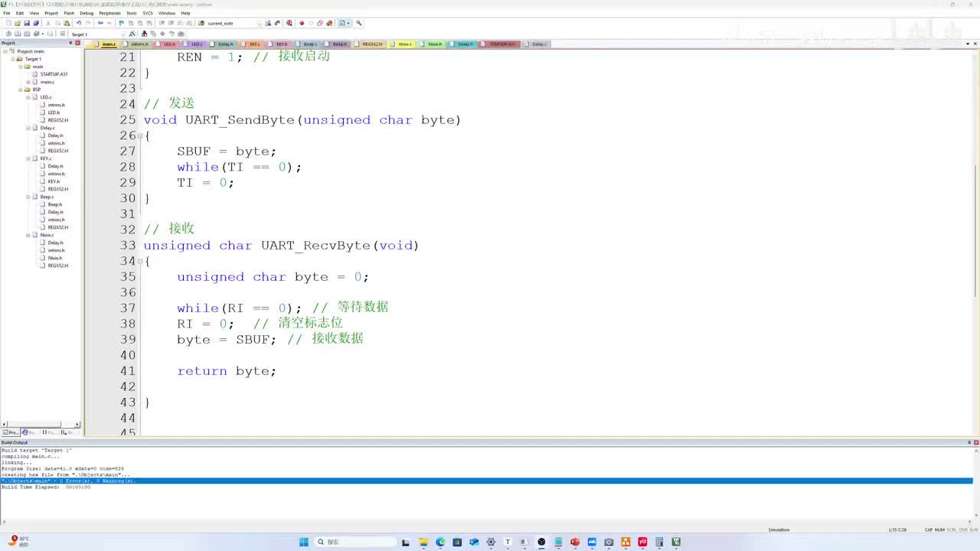Click the Batch Build toolbar icon
This screenshot has height=551, width=980.
coord(36,34)
